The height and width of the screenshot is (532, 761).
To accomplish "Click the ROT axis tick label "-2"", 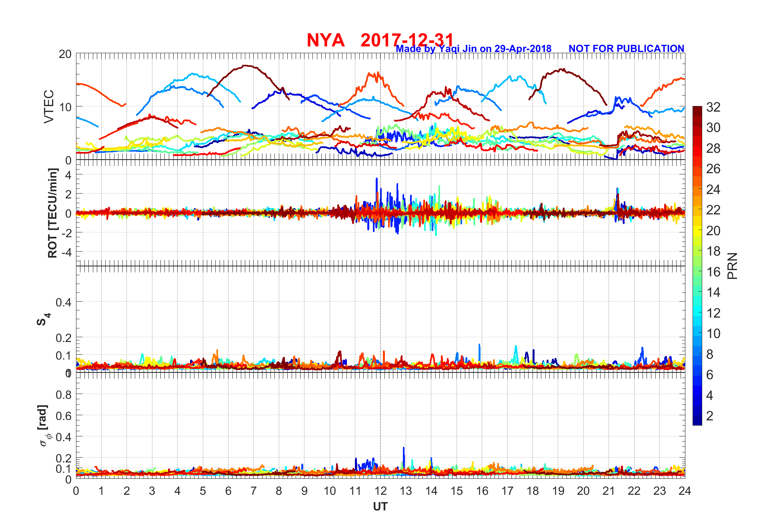I will [x=66, y=233].
